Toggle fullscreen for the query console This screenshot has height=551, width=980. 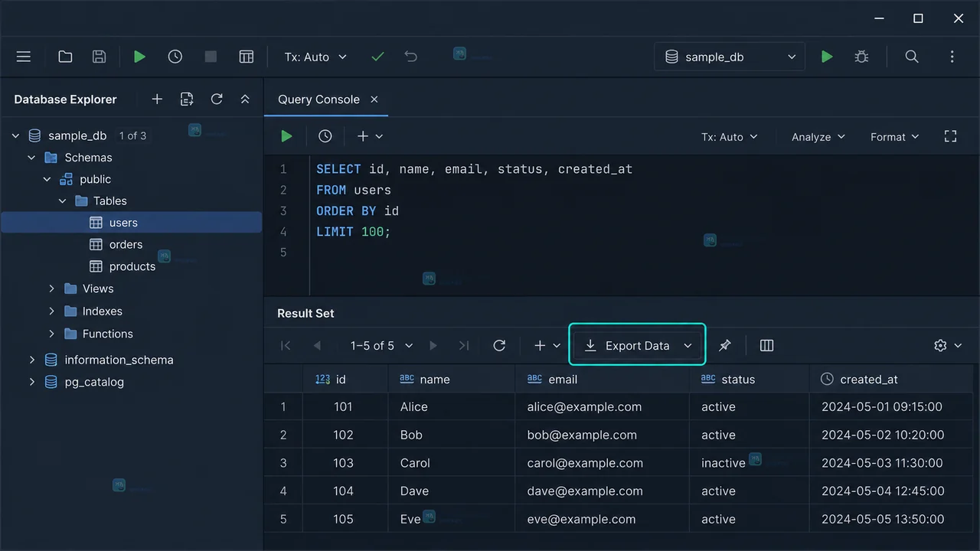(951, 136)
